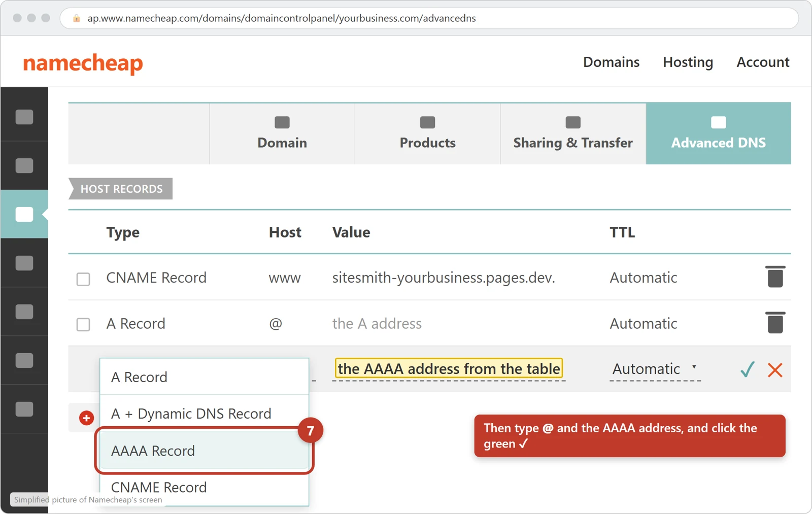Click the @ host cell of A Record
The image size is (812, 514).
276,323
